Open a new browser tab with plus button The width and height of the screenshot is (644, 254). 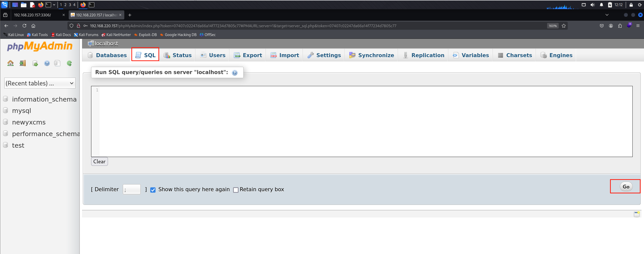click(x=130, y=15)
